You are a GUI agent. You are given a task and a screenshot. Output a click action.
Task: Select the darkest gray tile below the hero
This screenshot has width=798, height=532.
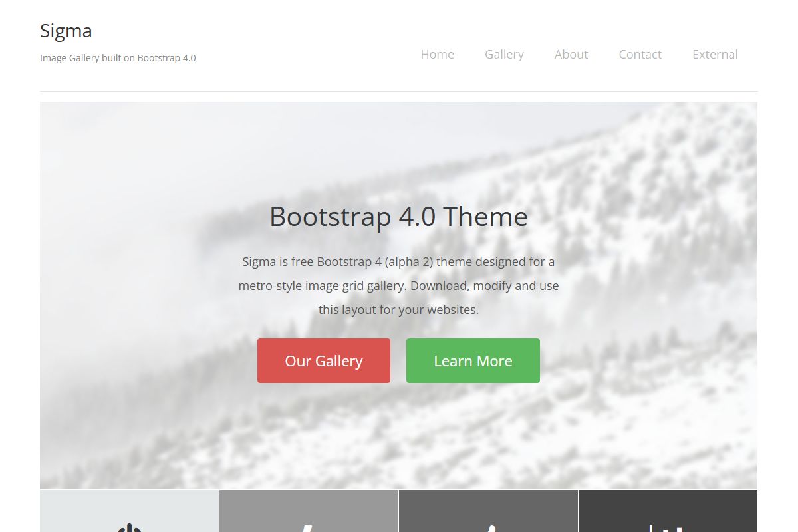(668, 511)
